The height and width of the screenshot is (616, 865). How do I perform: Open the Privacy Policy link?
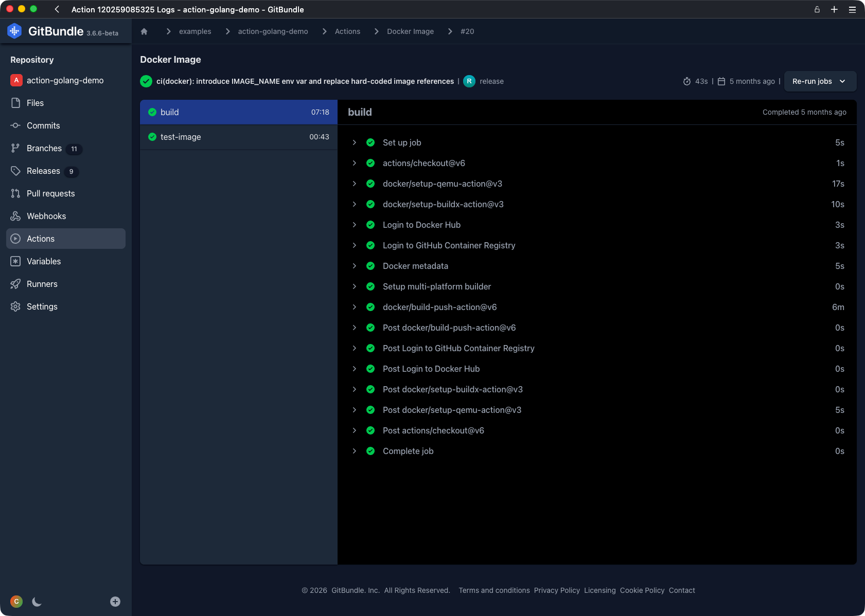click(x=557, y=590)
